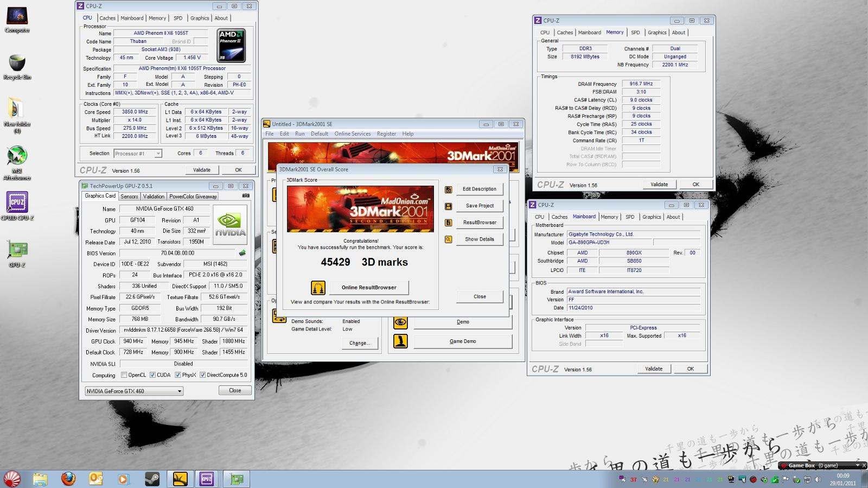Click the floppy icon beside Save Project
Viewport: 868px width, 488px height.
coord(448,206)
